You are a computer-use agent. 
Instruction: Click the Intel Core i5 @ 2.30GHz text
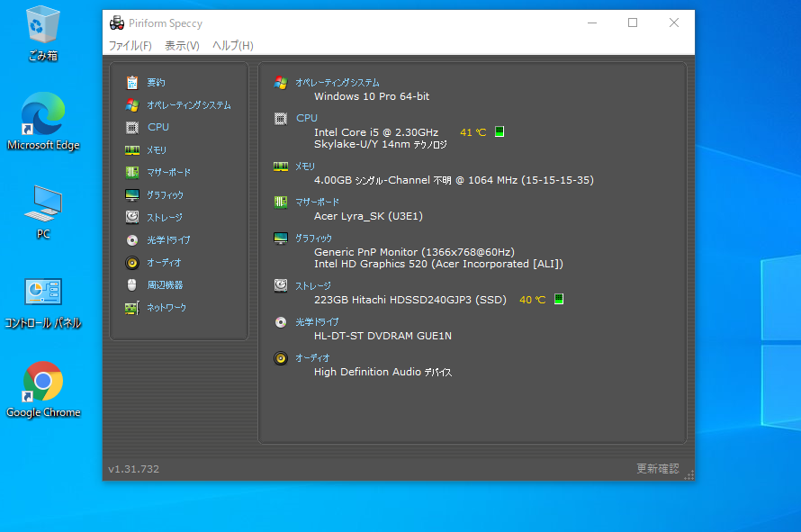(376, 132)
